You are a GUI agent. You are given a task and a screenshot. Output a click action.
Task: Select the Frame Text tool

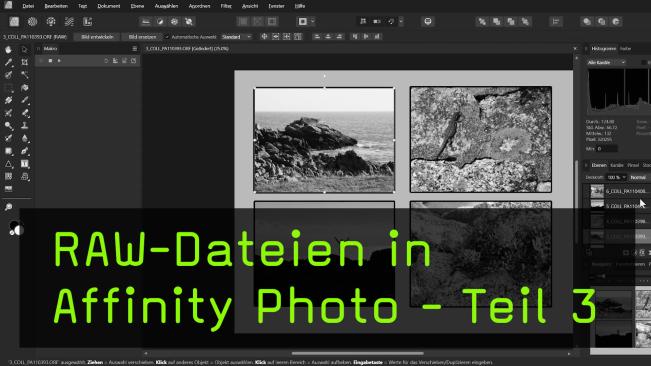coord(24,164)
